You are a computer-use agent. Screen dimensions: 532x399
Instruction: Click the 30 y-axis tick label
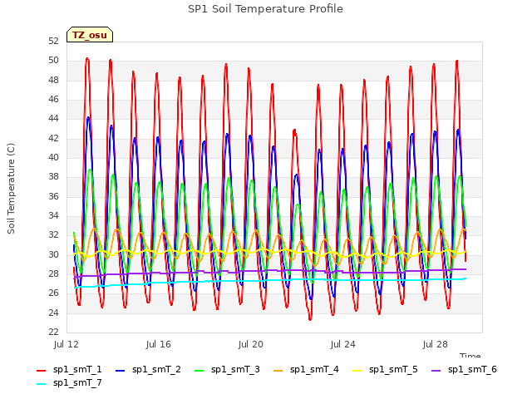(53, 254)
